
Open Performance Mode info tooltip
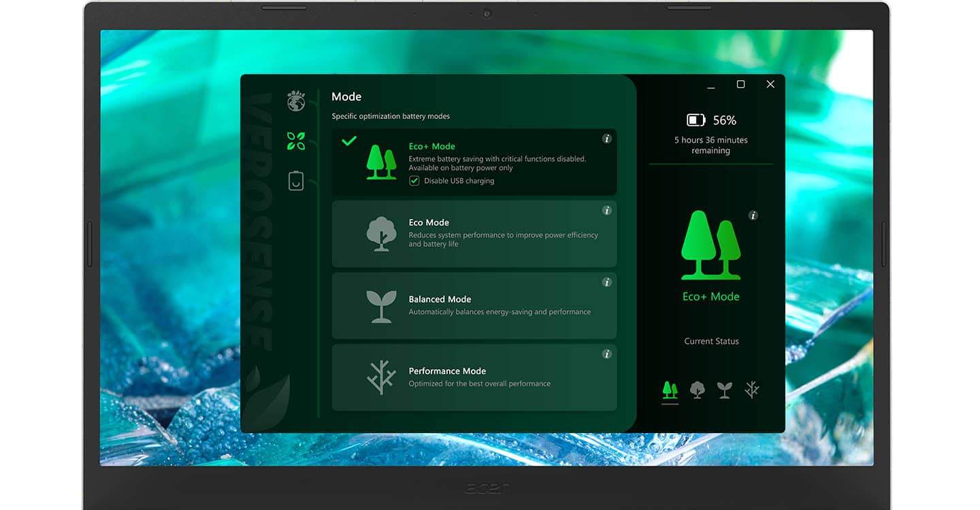pos(606,354)
